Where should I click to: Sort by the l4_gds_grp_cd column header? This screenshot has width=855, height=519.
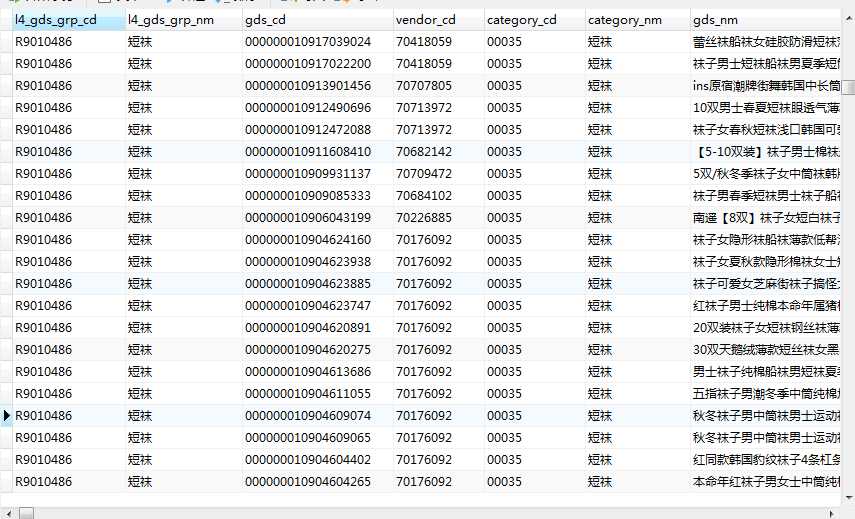point(69,20)
